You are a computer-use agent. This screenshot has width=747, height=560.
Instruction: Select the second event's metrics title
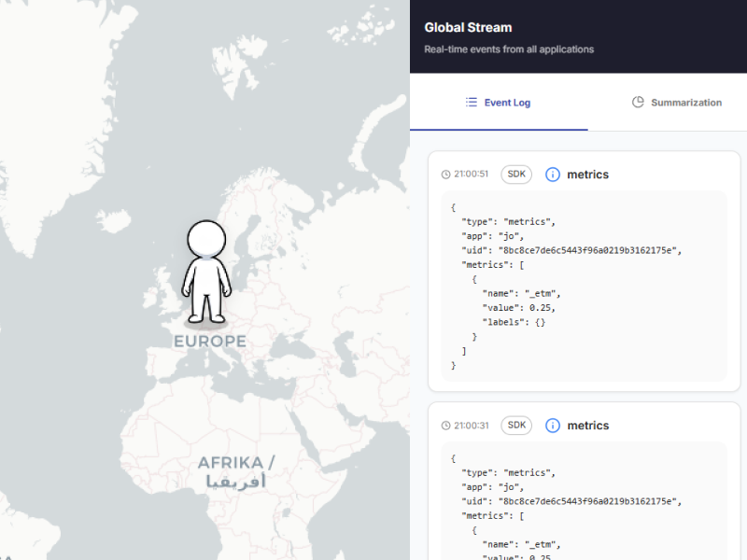tap(587, 426)
